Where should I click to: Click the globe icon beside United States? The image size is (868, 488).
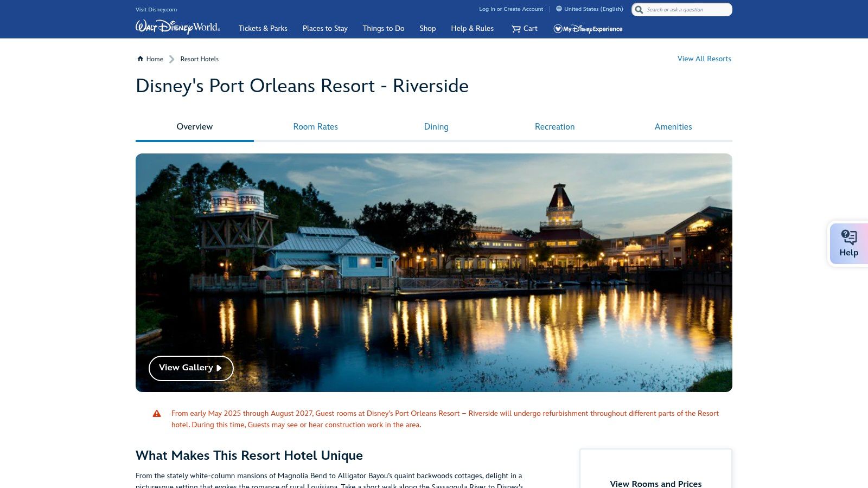[x=558, y=9]
